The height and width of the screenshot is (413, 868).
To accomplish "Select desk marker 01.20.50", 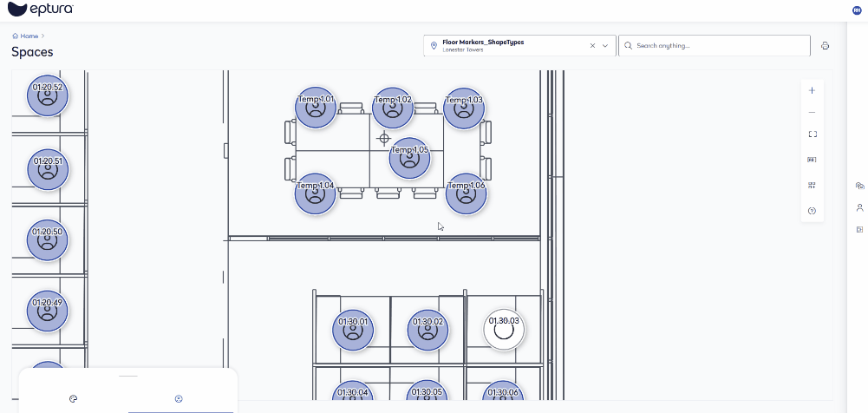I will tap(48, 240).
